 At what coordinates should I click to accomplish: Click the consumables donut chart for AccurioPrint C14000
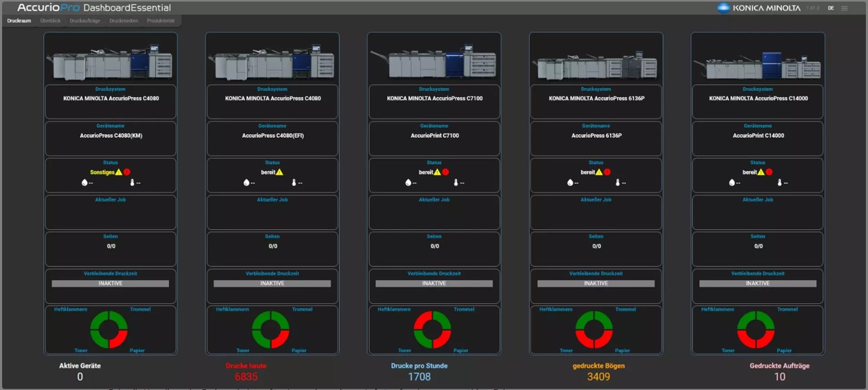756,330
